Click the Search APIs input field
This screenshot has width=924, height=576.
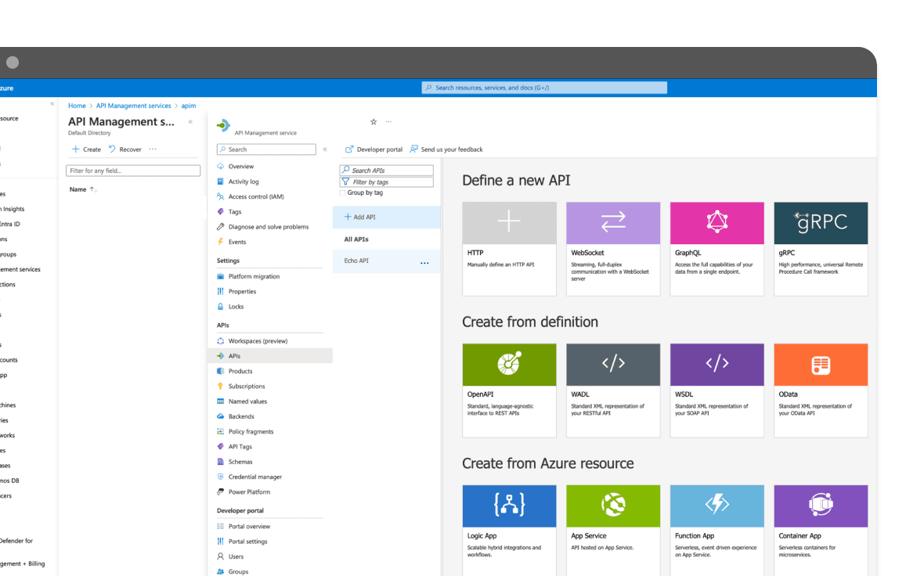tap(387, 170)
